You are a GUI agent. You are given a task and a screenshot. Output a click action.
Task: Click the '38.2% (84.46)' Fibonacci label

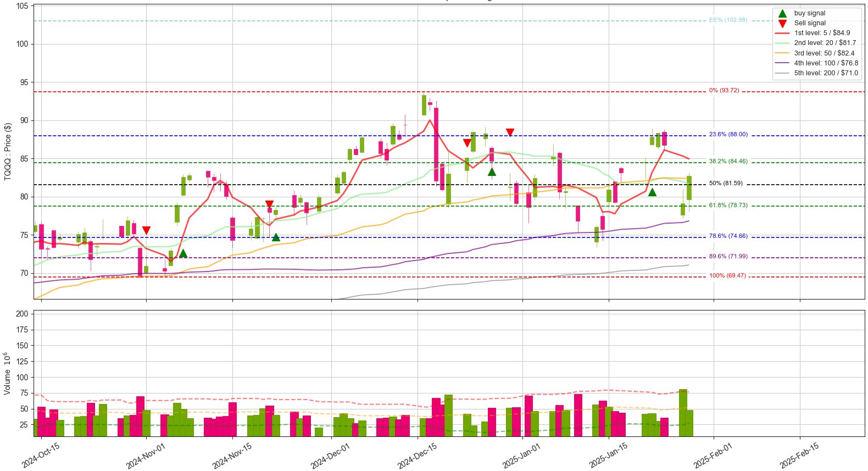pos(728,162)
